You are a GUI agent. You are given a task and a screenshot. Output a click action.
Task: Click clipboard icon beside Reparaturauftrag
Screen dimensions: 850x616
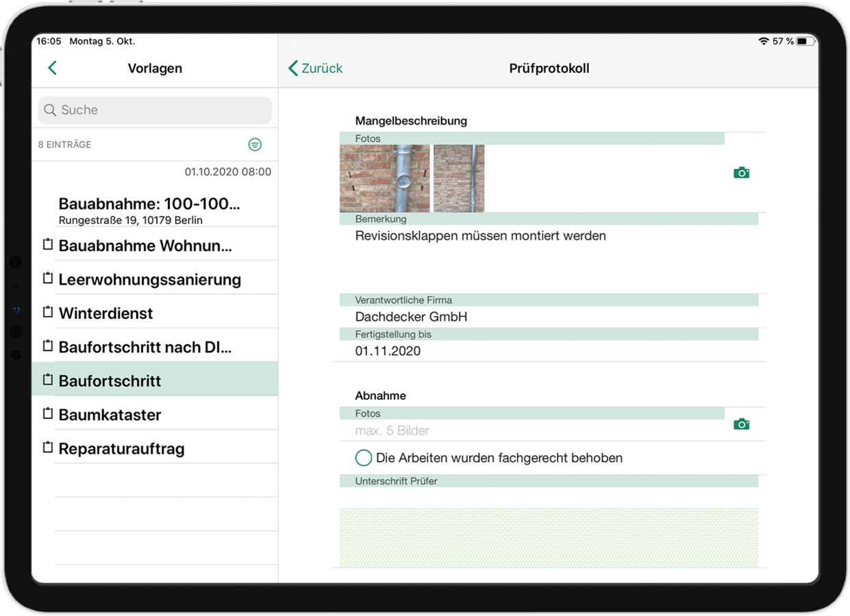(x=48, y=448)
